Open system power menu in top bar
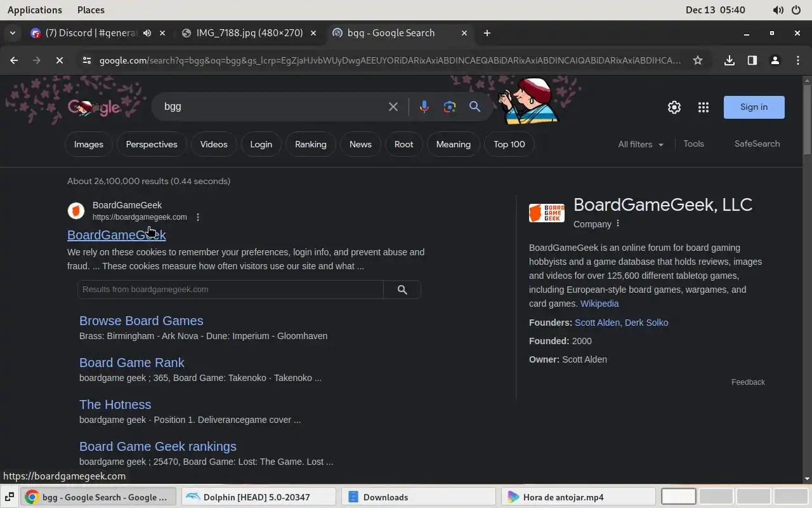This screenshot has width=812, height=508. (797, 10)
